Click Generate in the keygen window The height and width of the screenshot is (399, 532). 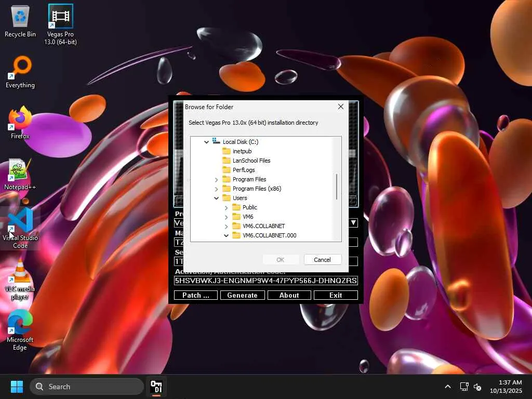click(x=242, y=295)
